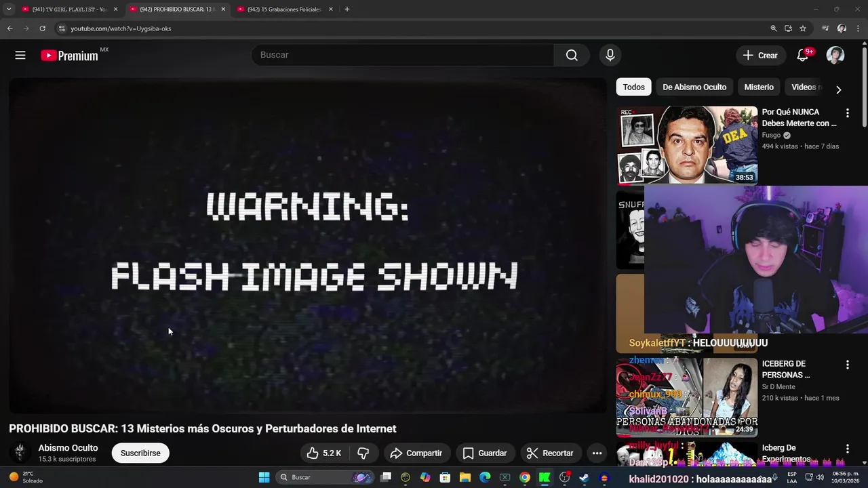Open weather widget 21°C Soleado

[26, 477]
